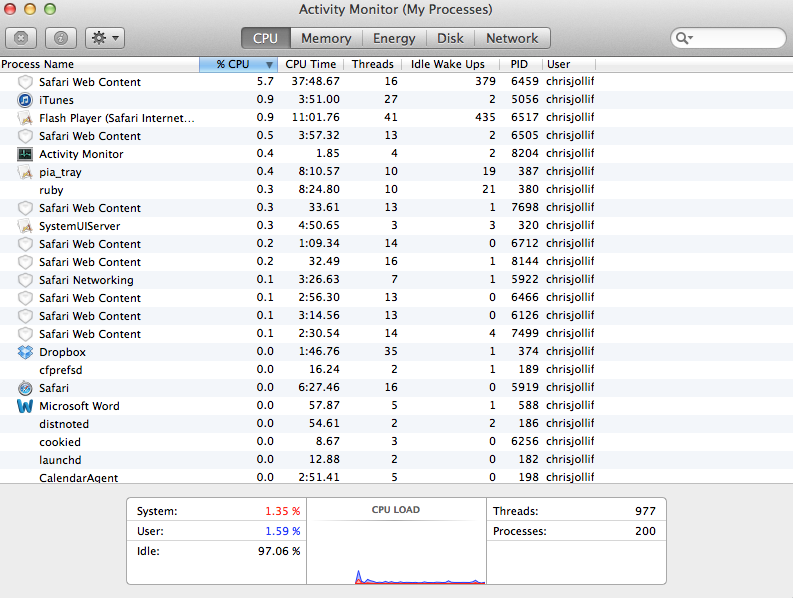
Task: Click shield icon of PID 6459 row
Action: click(25, 82)
